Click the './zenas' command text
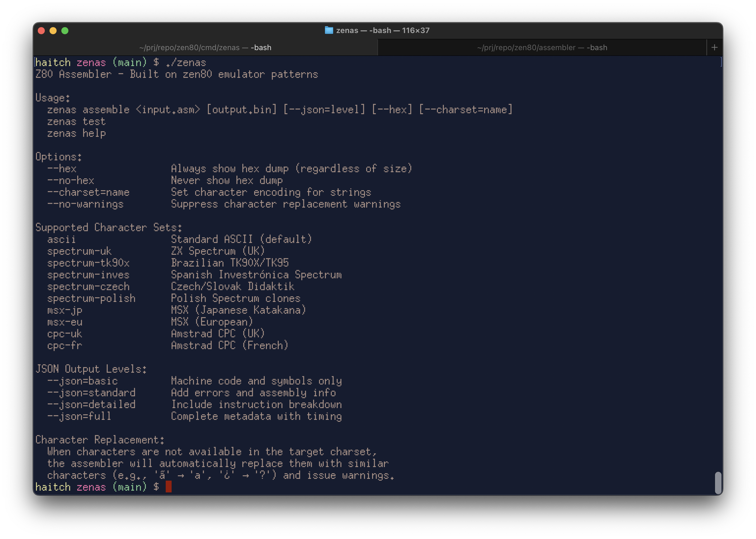 186,63
